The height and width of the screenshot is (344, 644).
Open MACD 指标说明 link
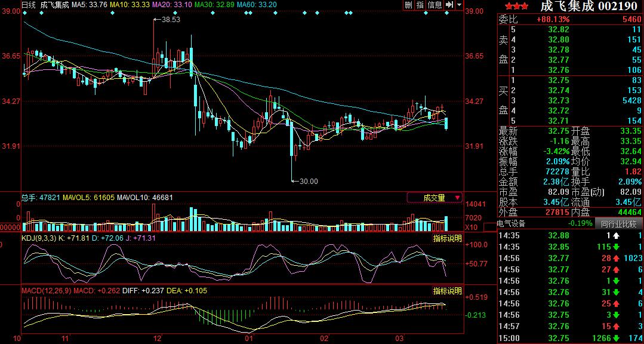pos(447,291)
